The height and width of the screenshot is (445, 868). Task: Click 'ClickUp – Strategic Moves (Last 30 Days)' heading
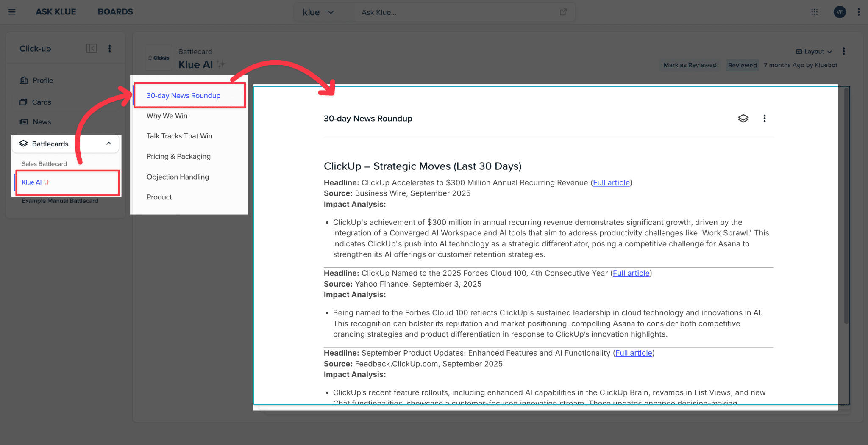[x=423, y=166]
